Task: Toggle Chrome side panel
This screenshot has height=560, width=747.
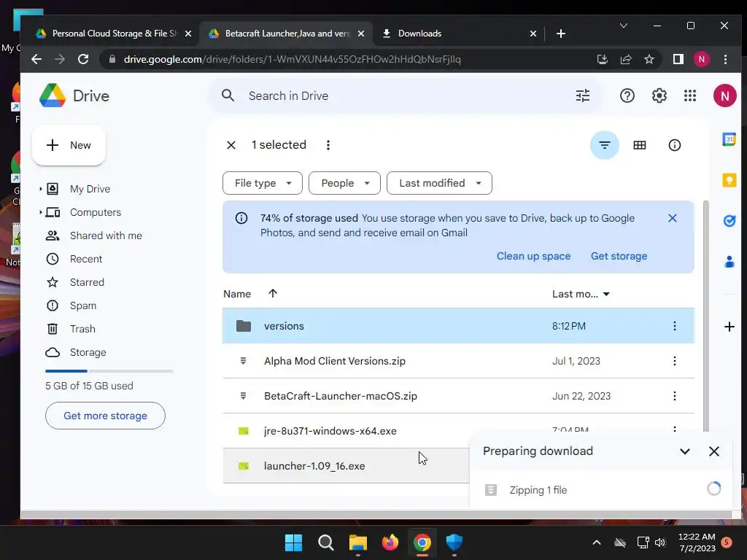Action: click(678, 60)
